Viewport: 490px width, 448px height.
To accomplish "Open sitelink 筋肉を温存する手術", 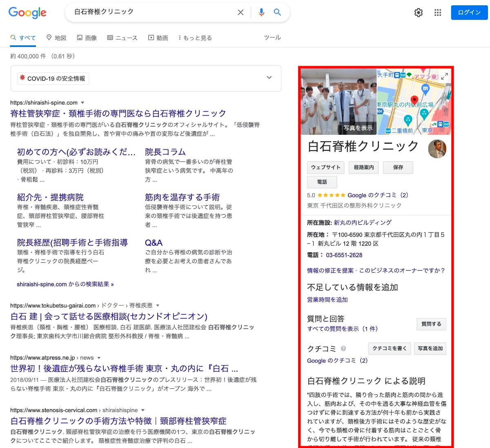I will pos(182,197).
